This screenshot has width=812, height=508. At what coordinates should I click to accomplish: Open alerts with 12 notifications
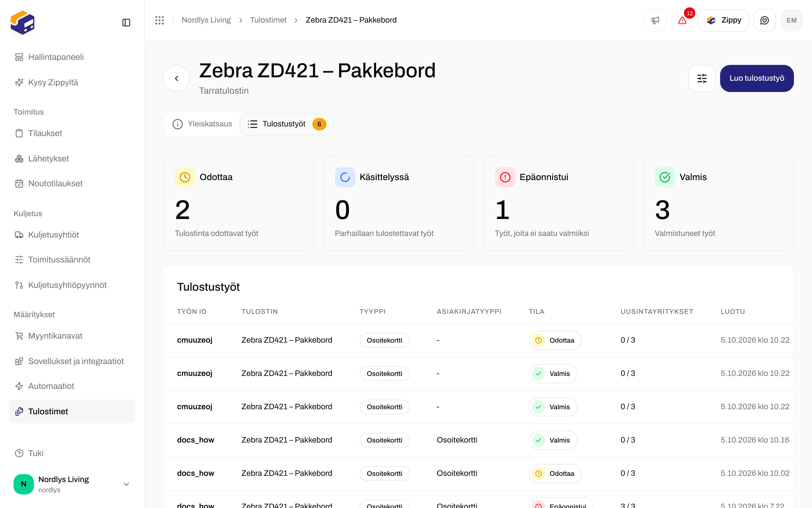[682, 21]
